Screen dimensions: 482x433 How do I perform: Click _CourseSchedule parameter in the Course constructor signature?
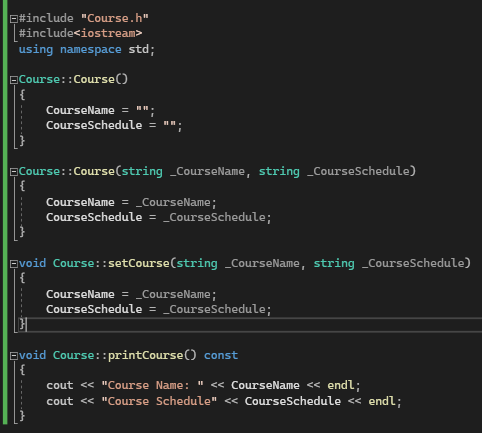tap(358, 171)
